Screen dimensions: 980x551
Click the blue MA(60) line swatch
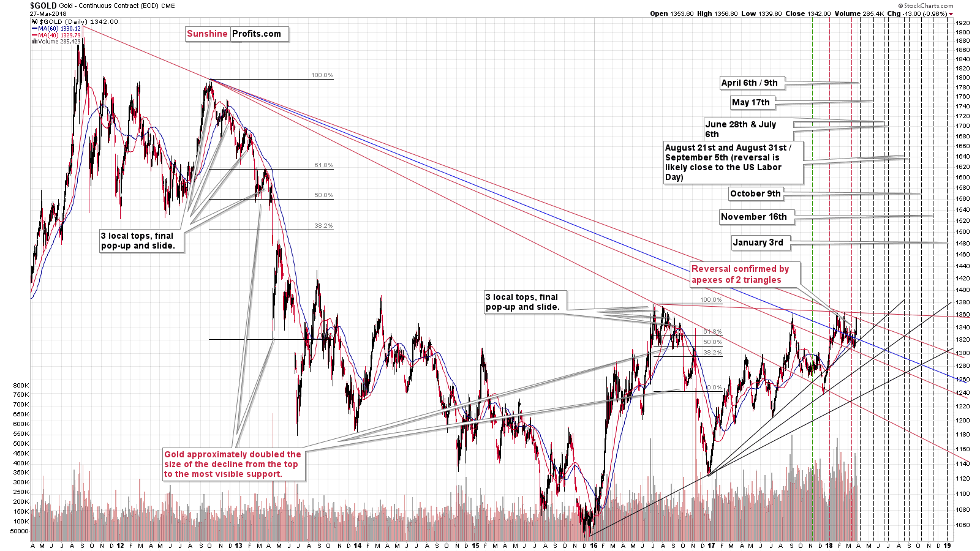(34, 29)
